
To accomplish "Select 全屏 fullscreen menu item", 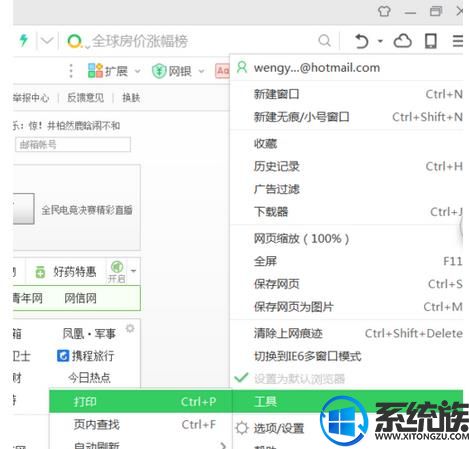I will point(347,261).
